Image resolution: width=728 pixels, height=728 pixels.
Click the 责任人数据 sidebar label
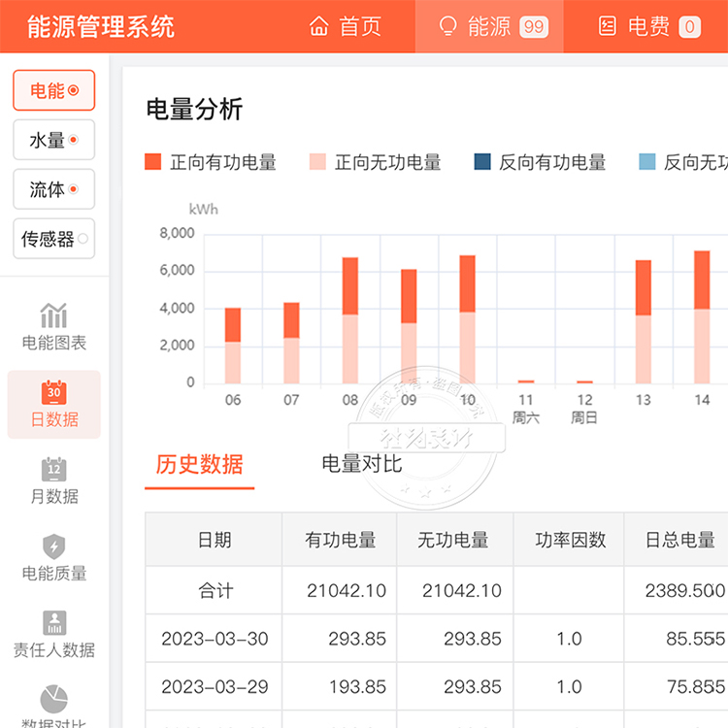point(54,650)
